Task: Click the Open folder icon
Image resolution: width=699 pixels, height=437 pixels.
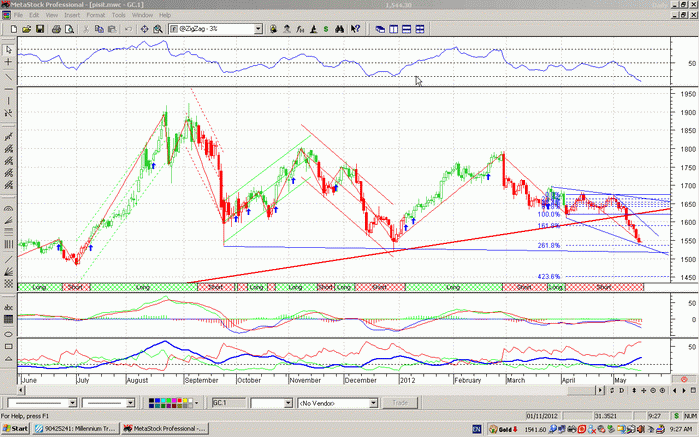Action: click(x=26, y=28)
